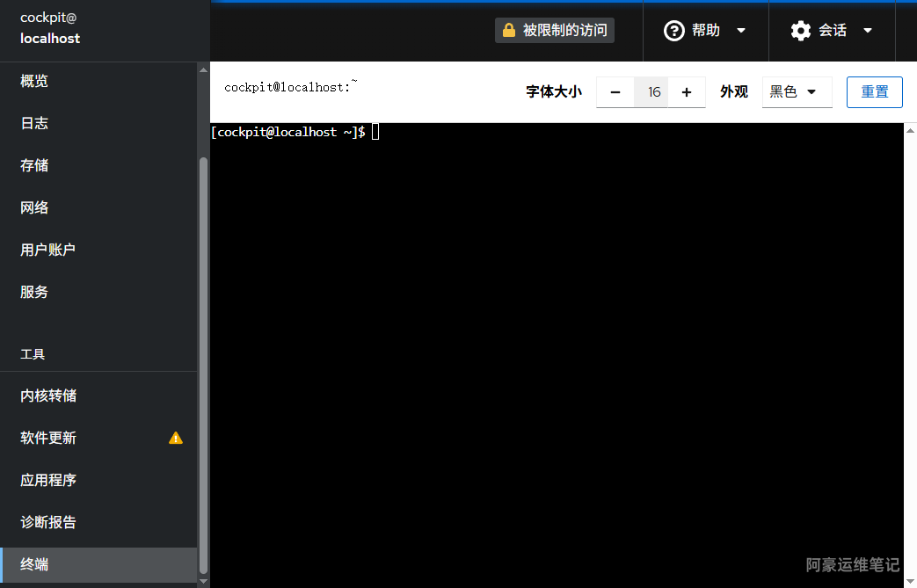Decrease font size with minus button

[x=615, y=92]
